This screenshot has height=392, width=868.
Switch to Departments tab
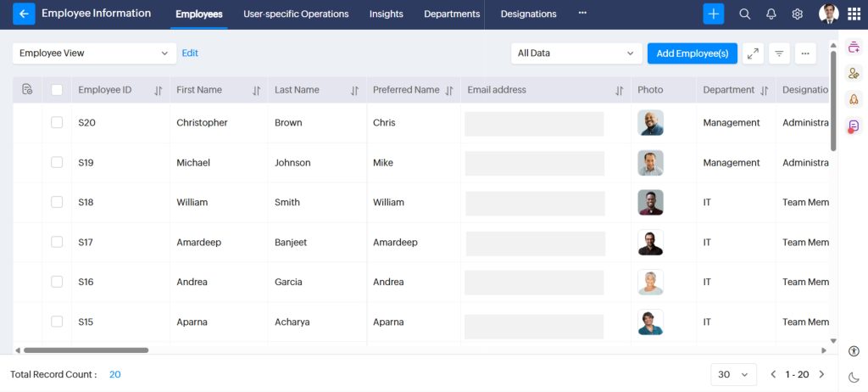point(452,14)
